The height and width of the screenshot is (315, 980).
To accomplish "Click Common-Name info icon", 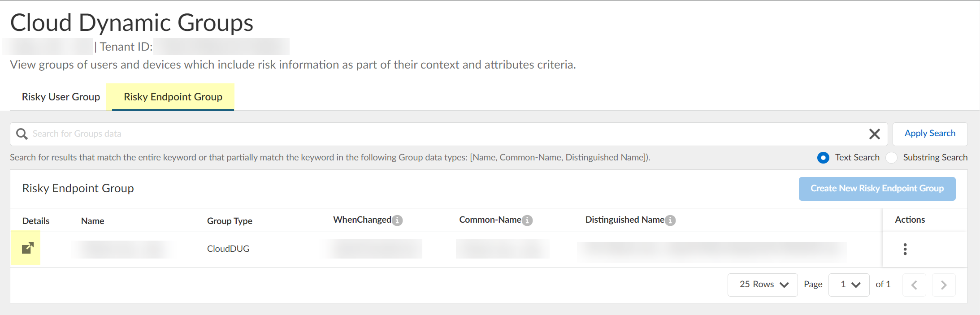I will tap(528, 220).
